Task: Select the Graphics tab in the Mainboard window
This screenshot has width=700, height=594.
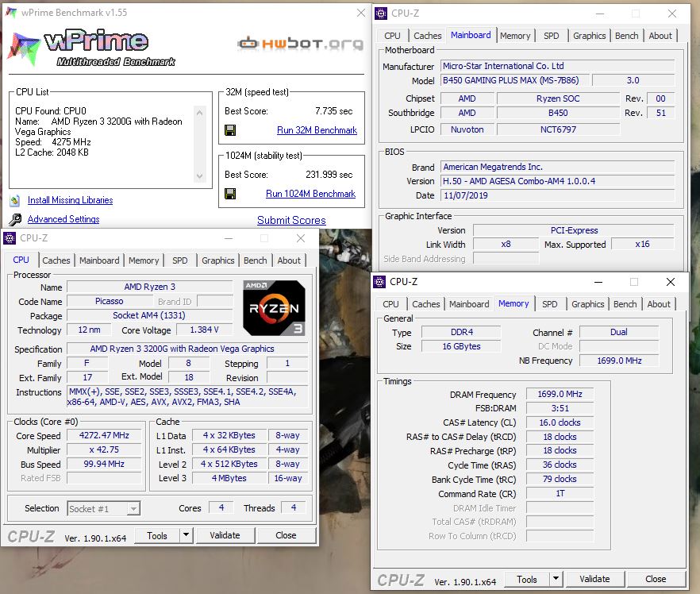Action: 589,36
